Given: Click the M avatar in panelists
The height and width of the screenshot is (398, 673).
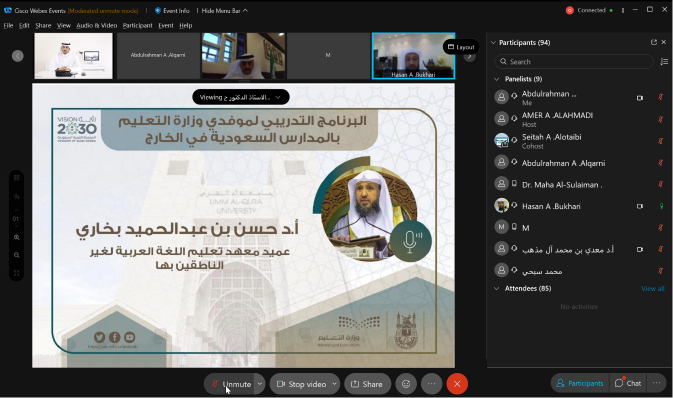Looking at the screenshot, I should tap(501, 227).
